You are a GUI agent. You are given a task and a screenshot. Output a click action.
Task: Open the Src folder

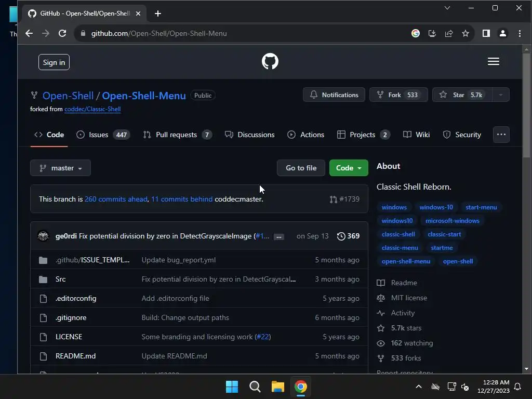pyautogui.click(x=61, y=279)
